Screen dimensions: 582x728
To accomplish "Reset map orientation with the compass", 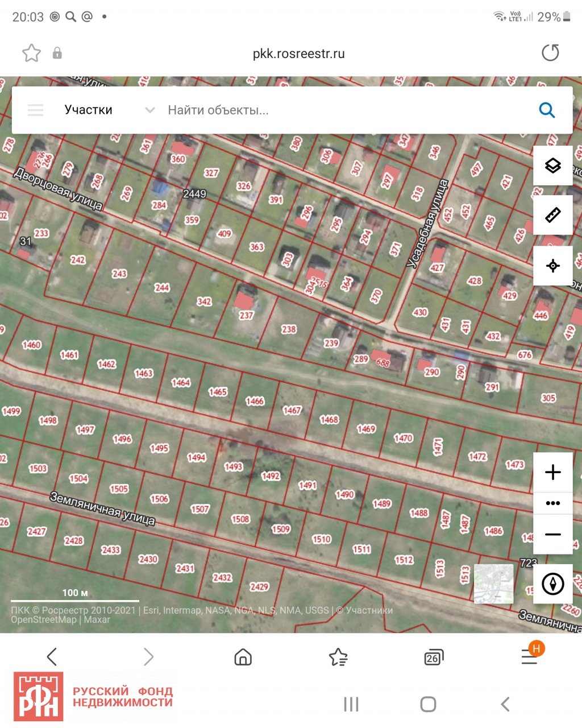I will tap(553, 584).
